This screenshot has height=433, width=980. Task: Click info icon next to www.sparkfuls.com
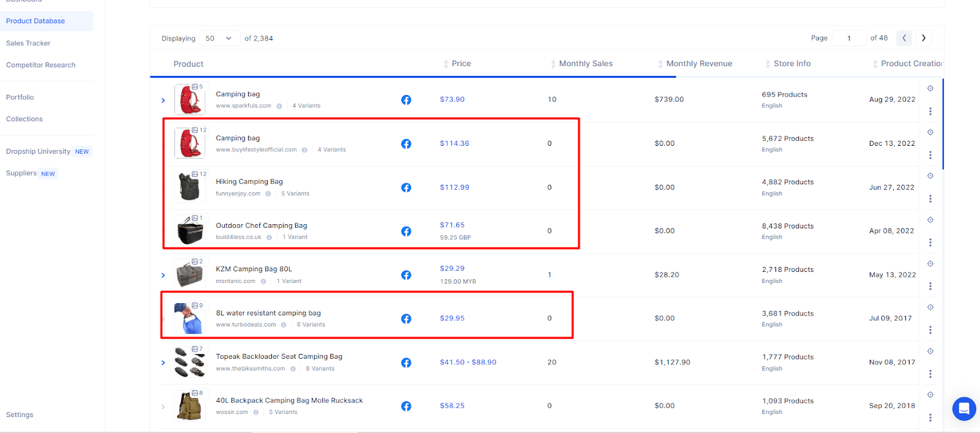[x=279, y=106]
